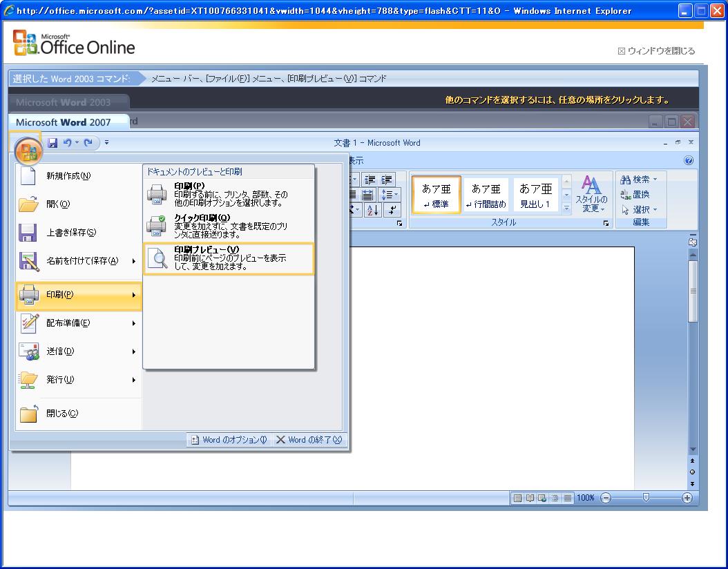This screenshot has width=728, height=569.
Task: Select the highlighted 印刷(P) menu entry
Action: click(x=79, y=295)
